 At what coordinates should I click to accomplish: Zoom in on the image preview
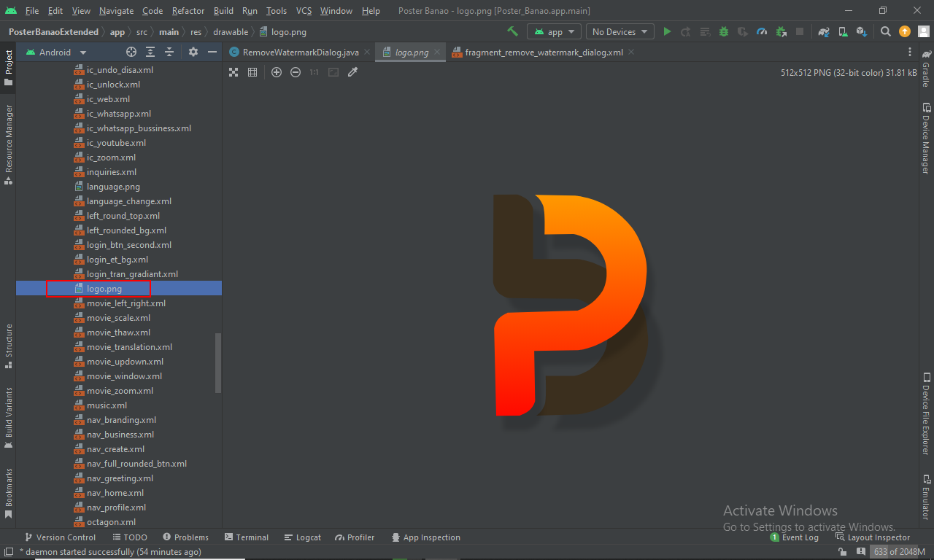(x=277, y=72)
